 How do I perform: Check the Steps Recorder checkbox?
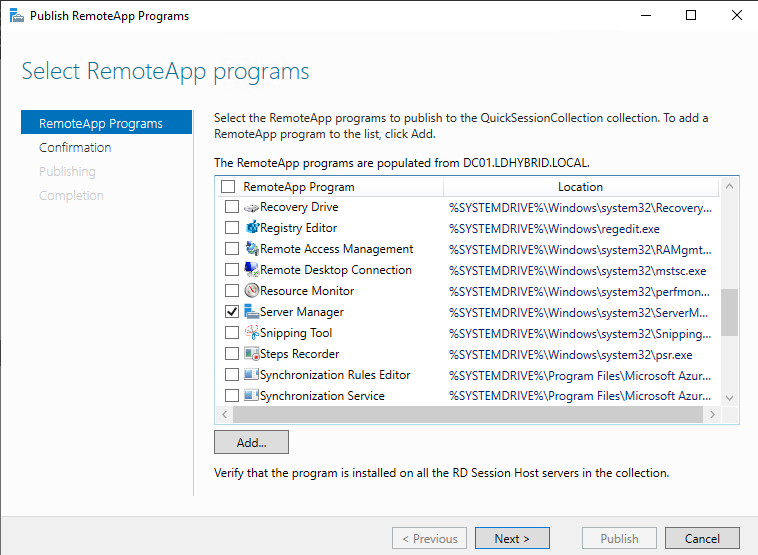(232, 354)
